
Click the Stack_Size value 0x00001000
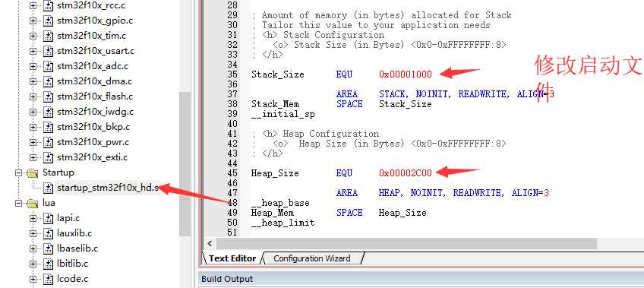coord(406,74)
